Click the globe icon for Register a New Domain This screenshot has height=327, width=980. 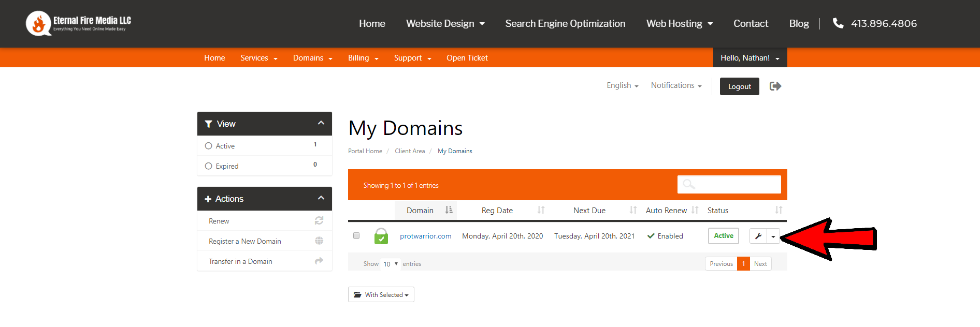click(x=319, y=241)
